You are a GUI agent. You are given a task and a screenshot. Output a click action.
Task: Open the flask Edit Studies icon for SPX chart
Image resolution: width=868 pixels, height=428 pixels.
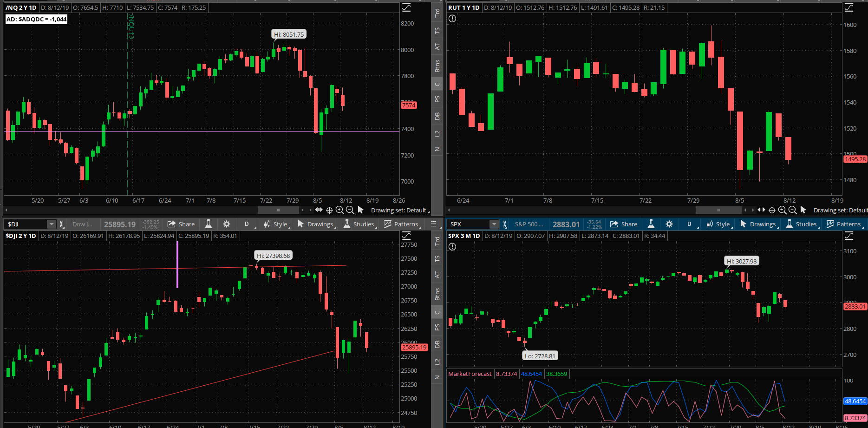coord(651,224)
